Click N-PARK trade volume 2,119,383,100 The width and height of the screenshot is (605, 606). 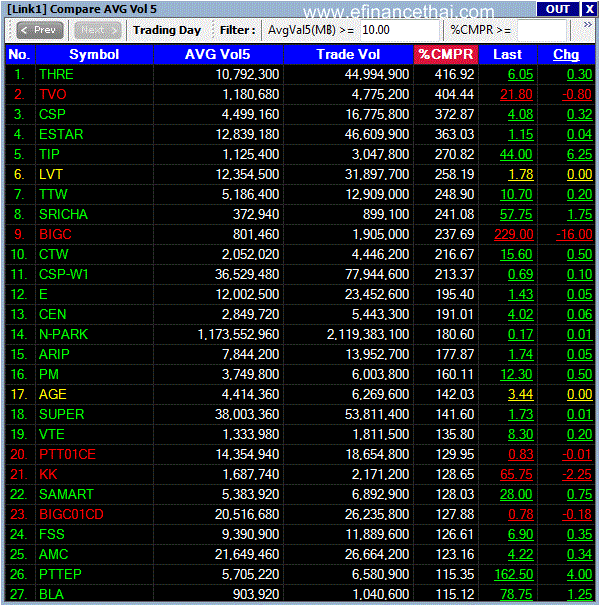368,335
